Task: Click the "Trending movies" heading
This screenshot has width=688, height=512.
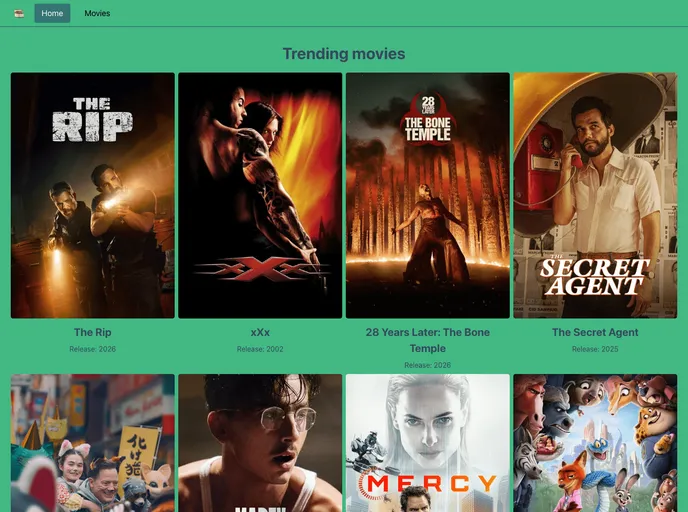Action: (x=344, y=54)
